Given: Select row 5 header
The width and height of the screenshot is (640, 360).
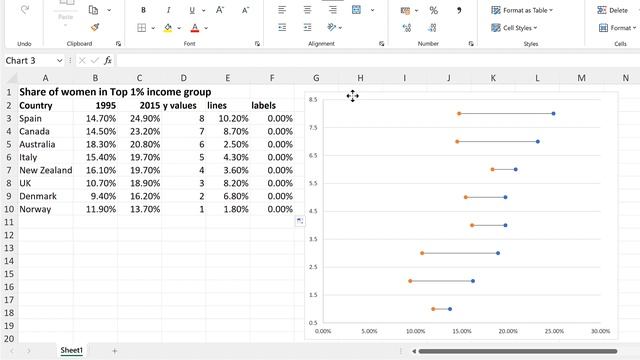Looking at the screenshot, I should (9, 144).
